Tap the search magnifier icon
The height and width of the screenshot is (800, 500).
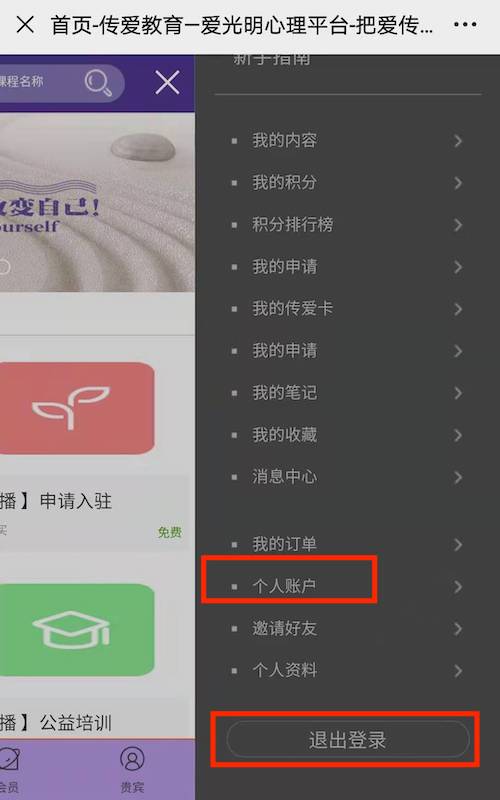[x=98, y=83]
